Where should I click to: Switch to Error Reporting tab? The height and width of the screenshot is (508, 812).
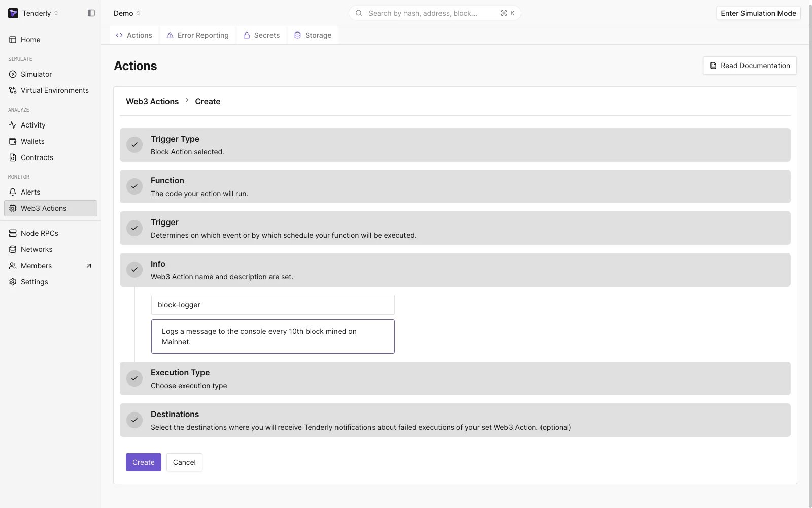(x=198, y=35)
